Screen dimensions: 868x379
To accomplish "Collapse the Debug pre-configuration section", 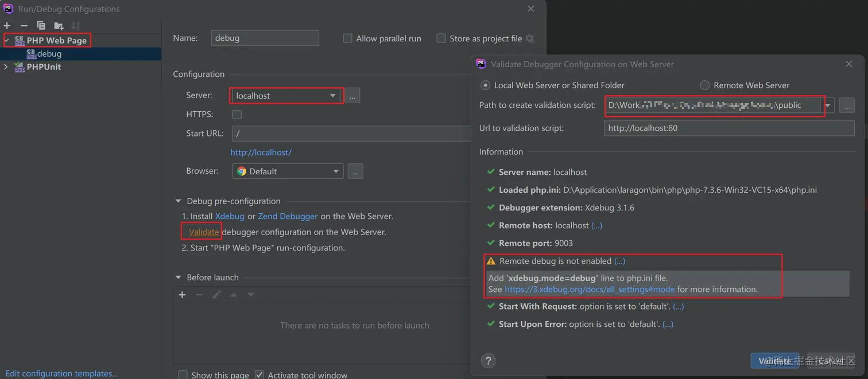I will pyautogui.click(x=178, y=201).
